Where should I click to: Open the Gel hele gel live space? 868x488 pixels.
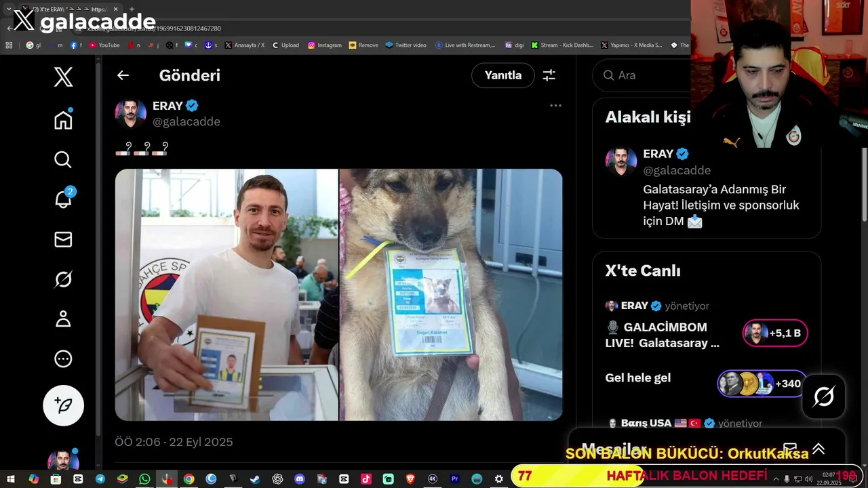click(x=638, y=378)
